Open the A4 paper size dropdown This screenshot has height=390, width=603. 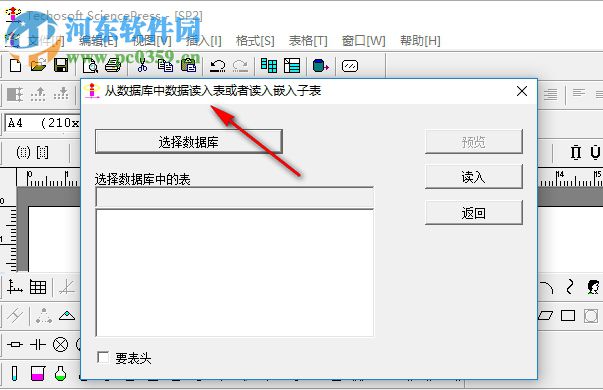tap(42, 123)
